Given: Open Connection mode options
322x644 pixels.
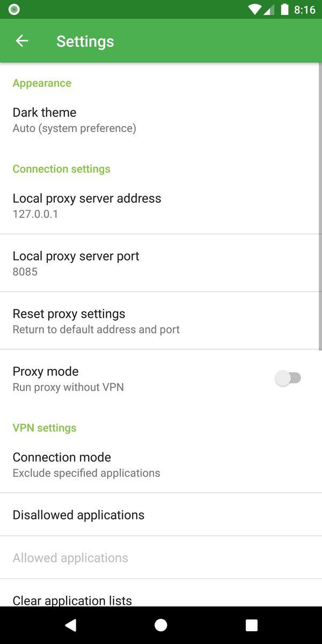Looking at the screenshot, I should coord(161,465).
